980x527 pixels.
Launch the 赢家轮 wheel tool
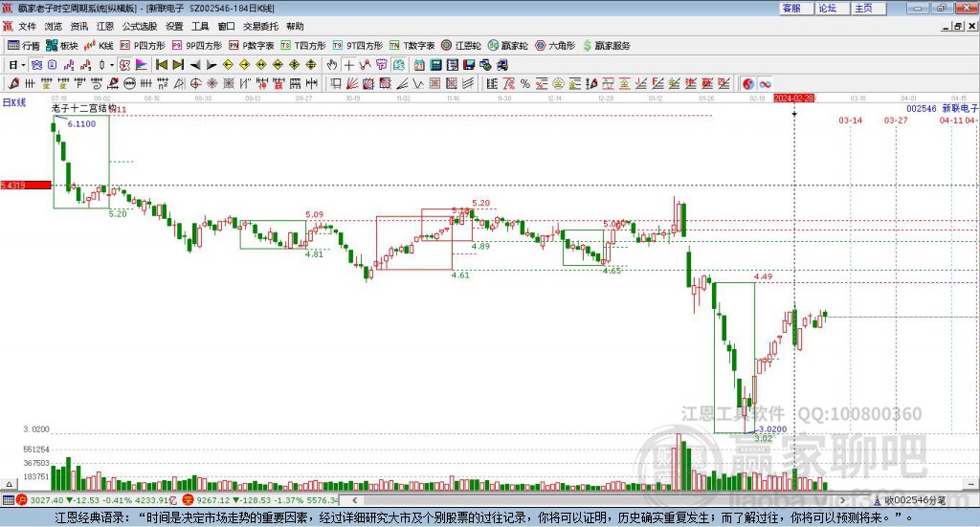[x=507, y=46]
